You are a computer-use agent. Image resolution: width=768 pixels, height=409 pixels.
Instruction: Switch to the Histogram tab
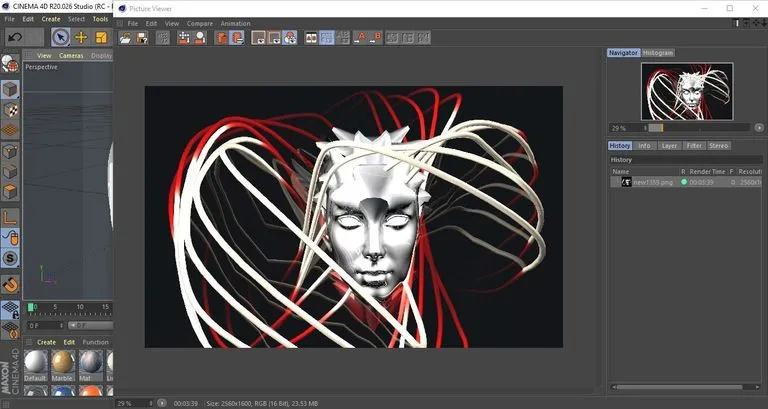658,53
